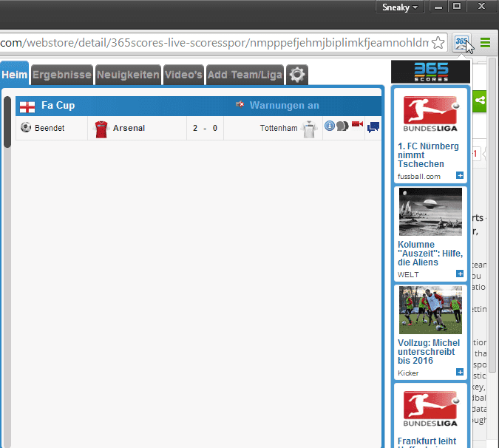Open the Video's tab
Image resolution: width=499 pixels, height=448 pixels.
pyautogui.click(x=183, y=75)
